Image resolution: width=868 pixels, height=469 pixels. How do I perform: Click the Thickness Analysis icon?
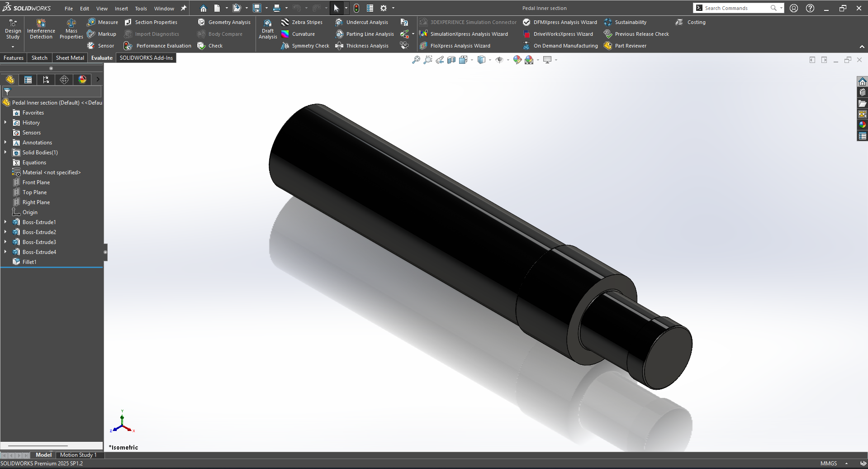[x=339, y=46]
